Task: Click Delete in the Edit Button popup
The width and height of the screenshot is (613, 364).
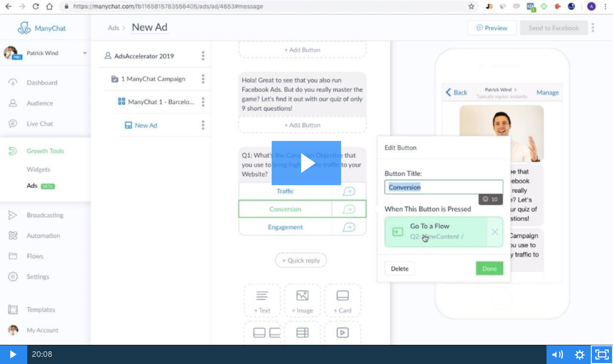Action: 400,269
